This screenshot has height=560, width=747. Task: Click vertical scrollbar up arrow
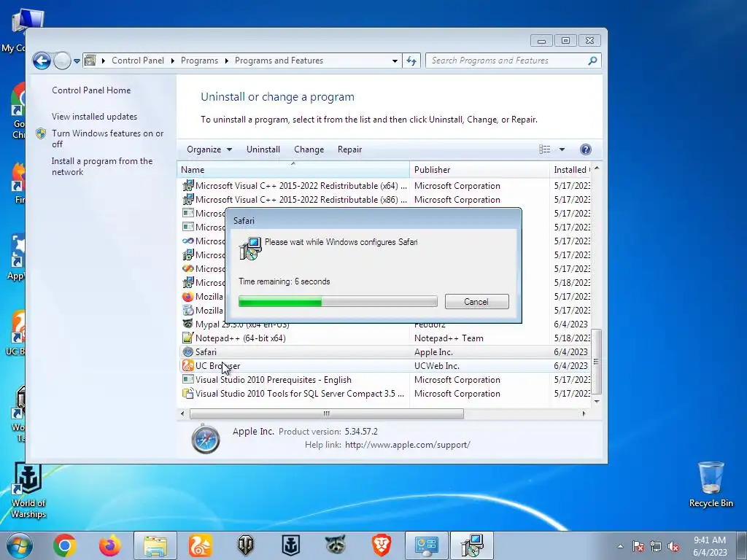pyautogui.click(x=597, y=168)
